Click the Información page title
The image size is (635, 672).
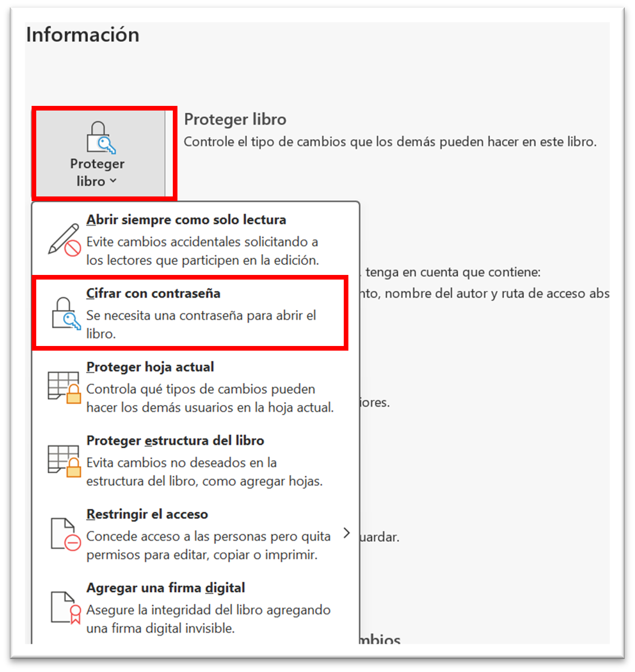tap(83, 35)
